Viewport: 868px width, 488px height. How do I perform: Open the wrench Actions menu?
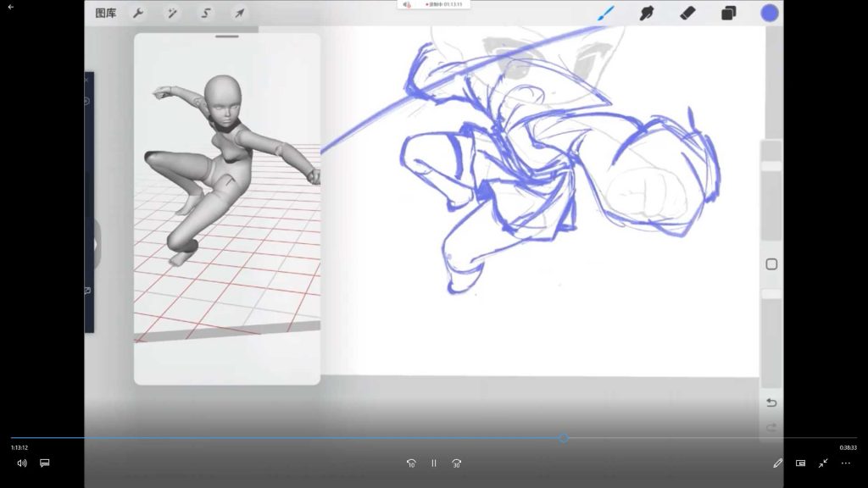coord(138,13)
